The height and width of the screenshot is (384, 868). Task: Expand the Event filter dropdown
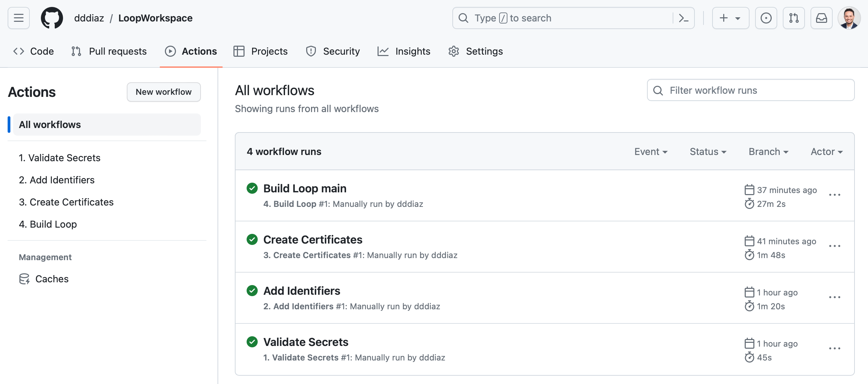[650, 152]
